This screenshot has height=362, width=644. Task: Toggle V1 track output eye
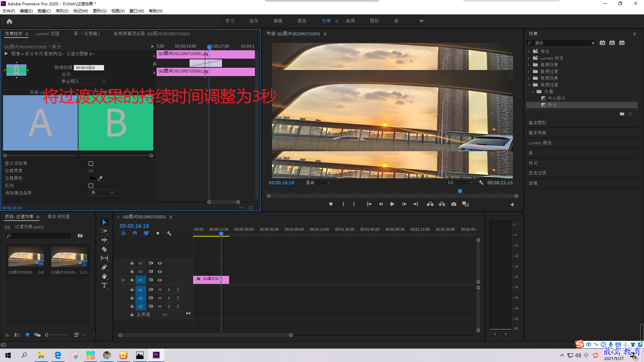point(160,280)
